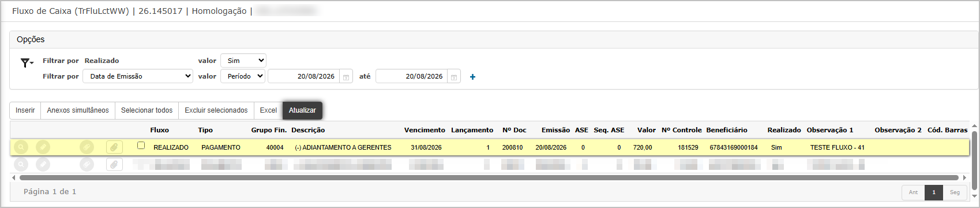The width and height of the screenshot is (980, 208).
Task: Click left arrow of horizontal scrollbar
Action: click(13, 177)
